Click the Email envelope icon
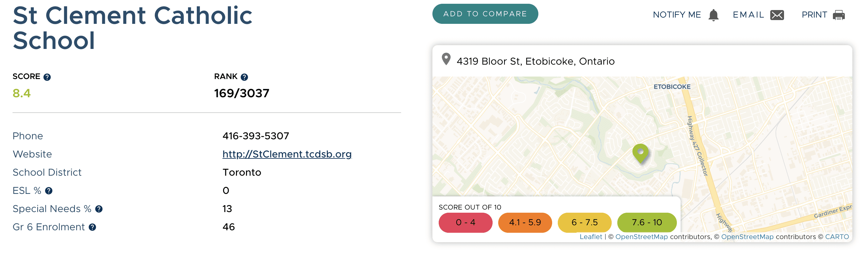868x261 pixels. (777, 15)
